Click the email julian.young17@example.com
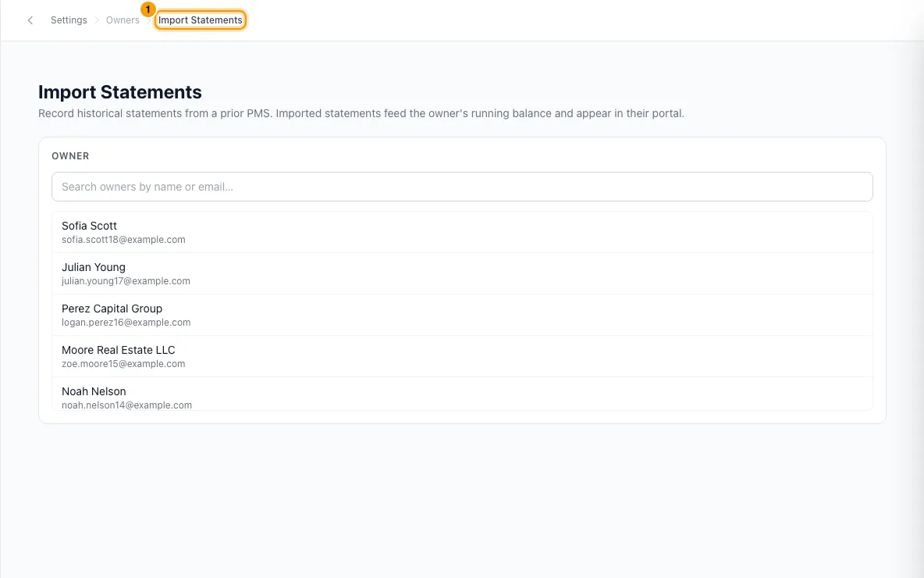This screenshot has height=578, width=924. pos(126,280)
